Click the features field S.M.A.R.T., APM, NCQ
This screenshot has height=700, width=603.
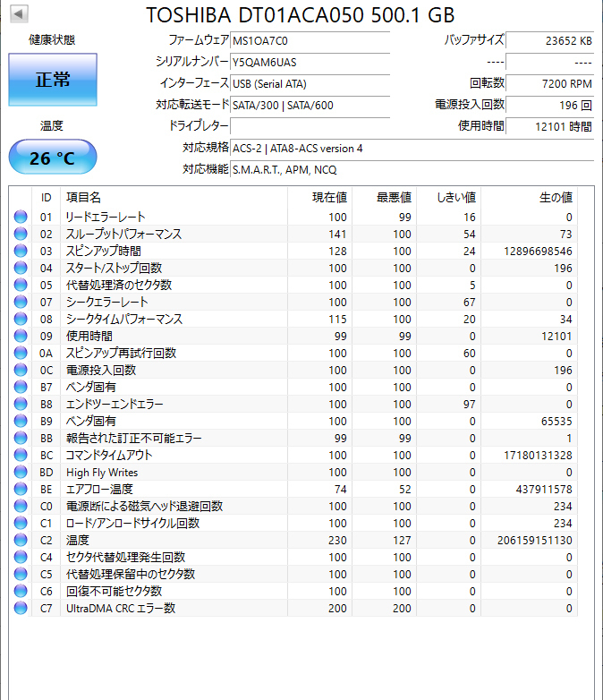(412, 169)
